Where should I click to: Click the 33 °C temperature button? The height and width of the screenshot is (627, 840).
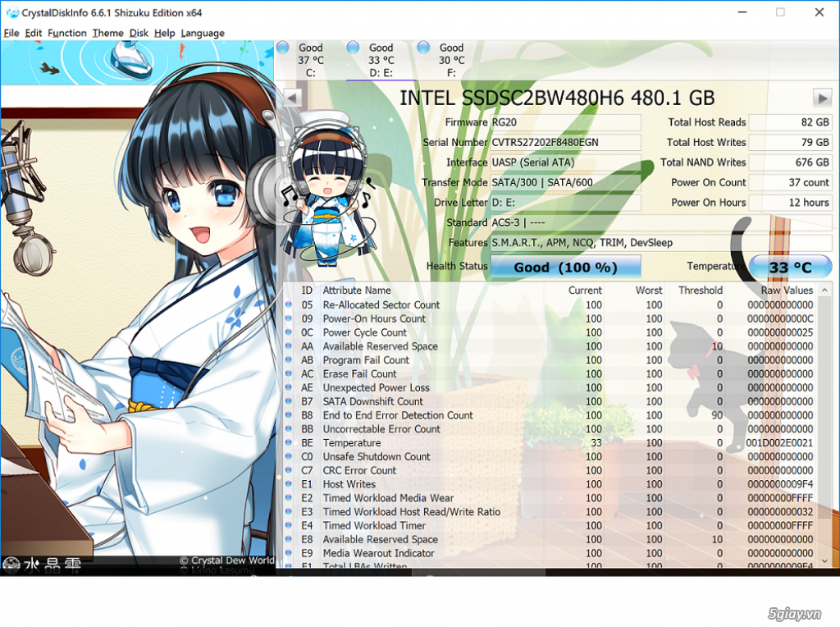(x=790, y=267)
